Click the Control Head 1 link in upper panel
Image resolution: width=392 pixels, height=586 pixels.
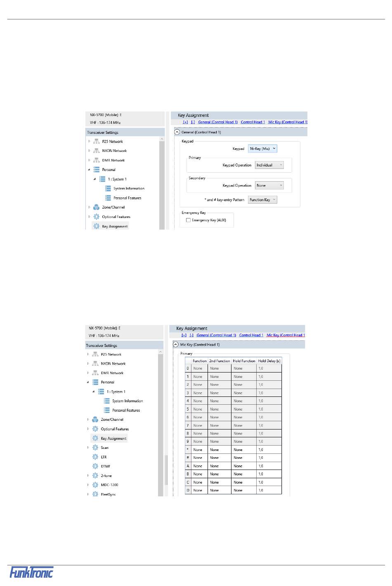[253, 122]
